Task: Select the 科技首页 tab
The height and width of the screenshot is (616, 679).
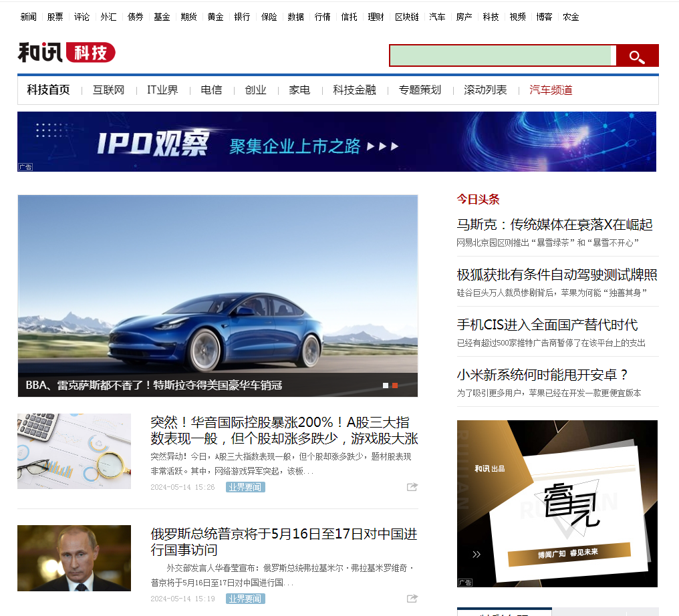Action: pyautogui.click(x=49, y=90)
